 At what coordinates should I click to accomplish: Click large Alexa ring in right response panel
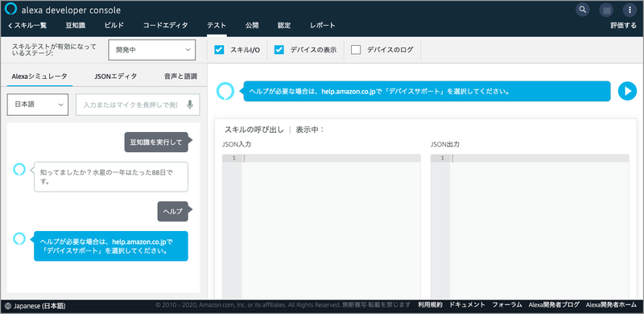[x=225, y=91]
